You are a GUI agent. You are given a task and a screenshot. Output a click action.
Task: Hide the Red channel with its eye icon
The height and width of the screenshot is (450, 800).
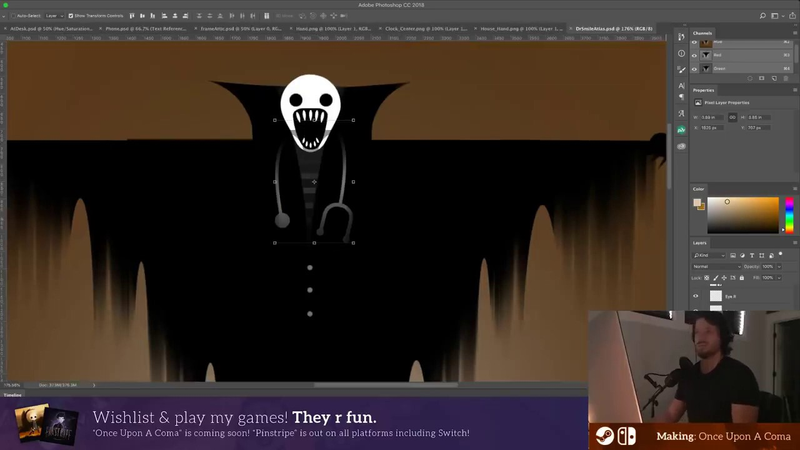click(x=694, y=56)
